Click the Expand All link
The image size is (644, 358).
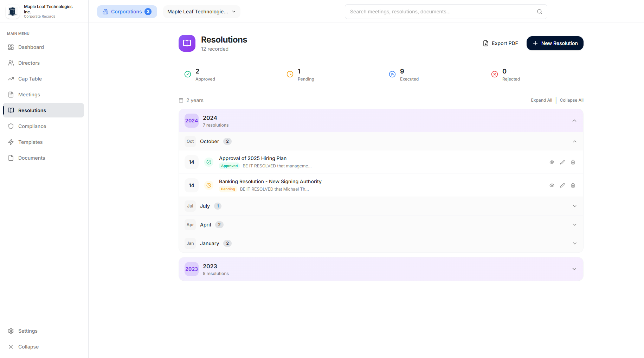point(541,100)
